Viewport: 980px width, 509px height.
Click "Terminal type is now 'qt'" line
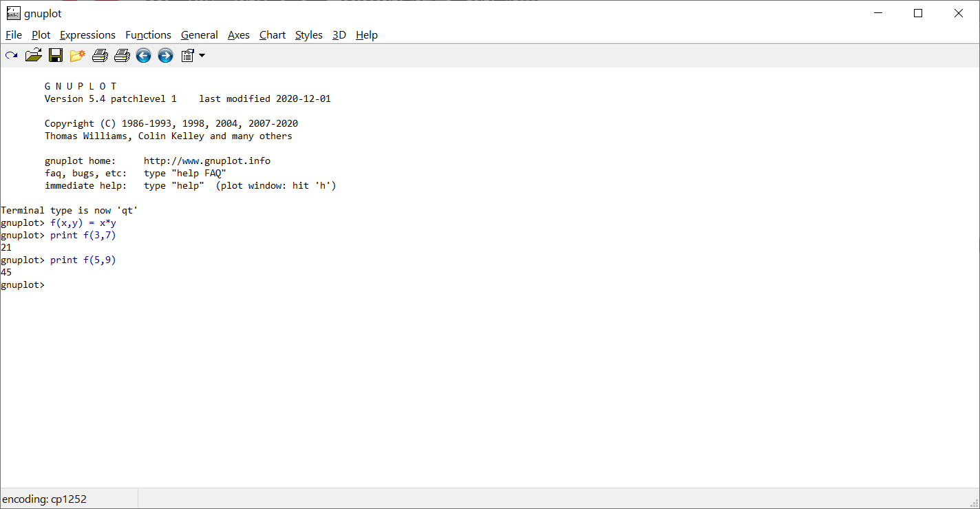pyautogui.click(x=70, y=210)
